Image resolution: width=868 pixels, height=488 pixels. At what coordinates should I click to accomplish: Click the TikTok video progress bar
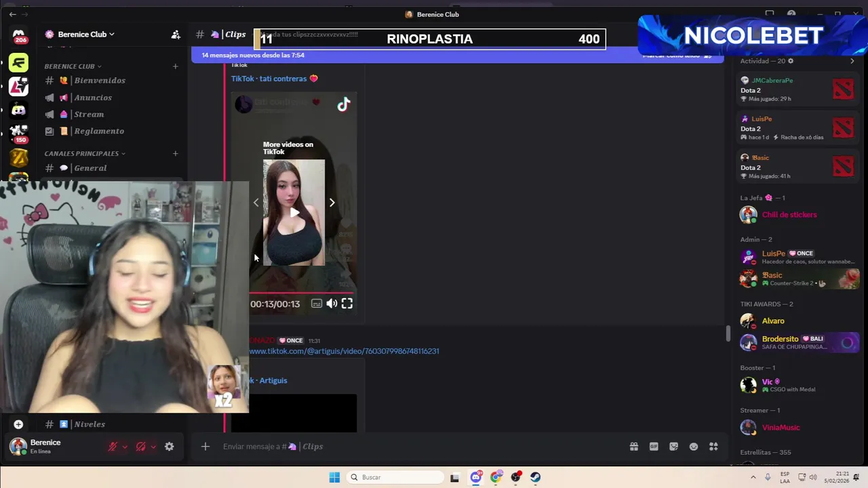tap(302, 293)
